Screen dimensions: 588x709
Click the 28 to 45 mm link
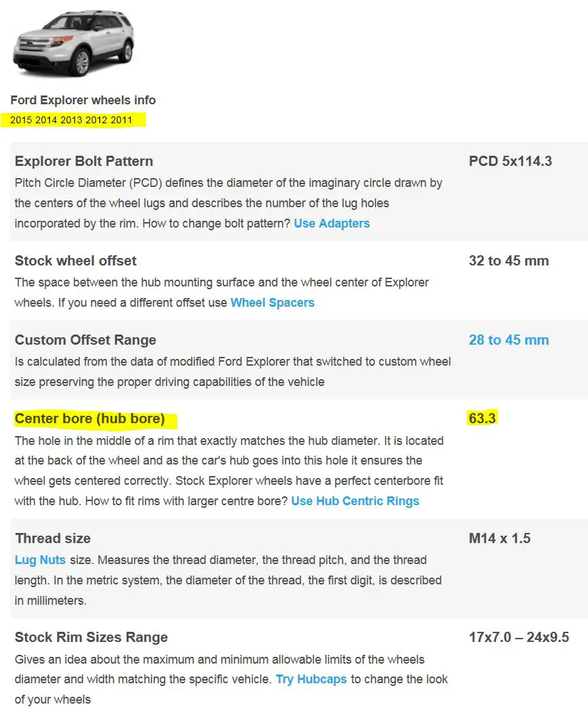click(x=508, y=340)
